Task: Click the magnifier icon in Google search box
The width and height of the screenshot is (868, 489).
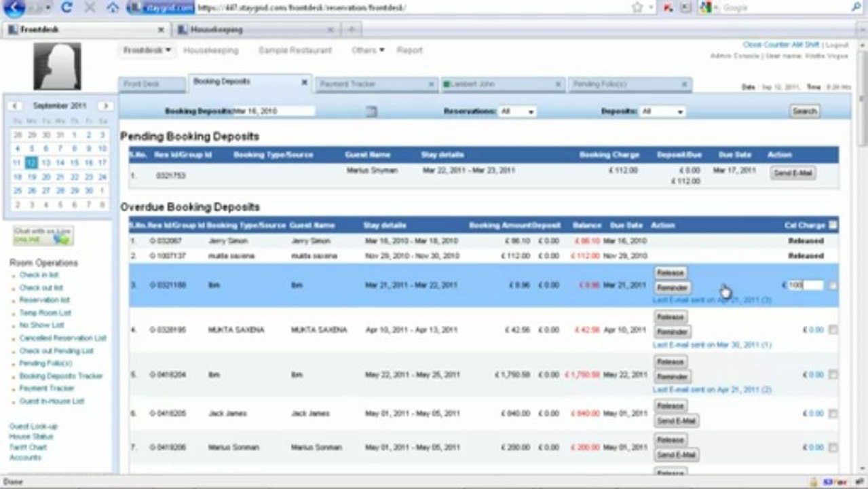Action: point(856,8)
